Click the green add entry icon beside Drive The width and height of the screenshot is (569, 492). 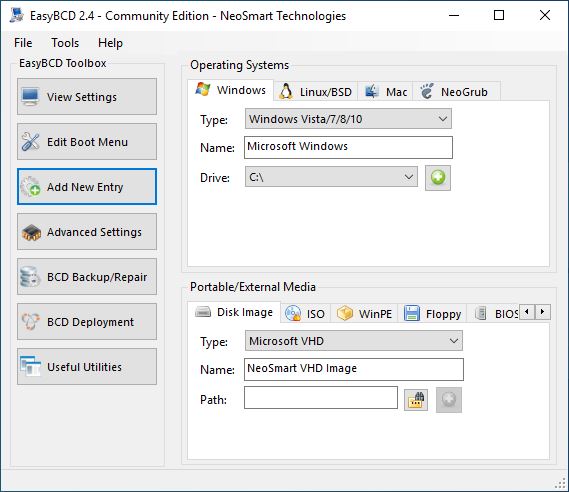tap(438, 178)
